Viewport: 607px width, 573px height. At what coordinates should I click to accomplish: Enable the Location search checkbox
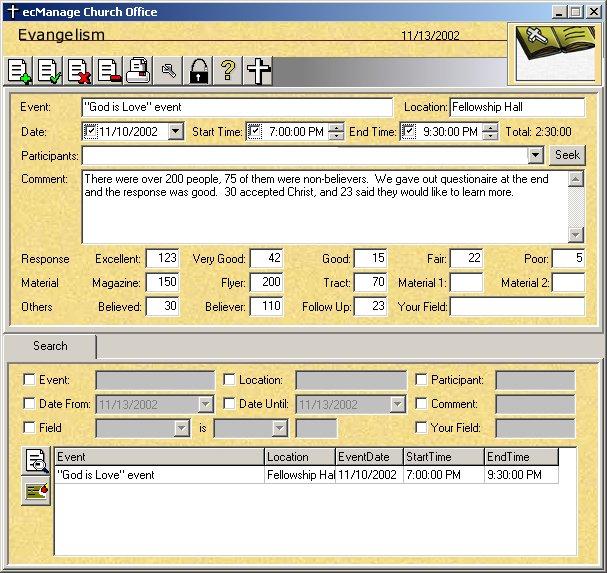click(x=229, y=379)
